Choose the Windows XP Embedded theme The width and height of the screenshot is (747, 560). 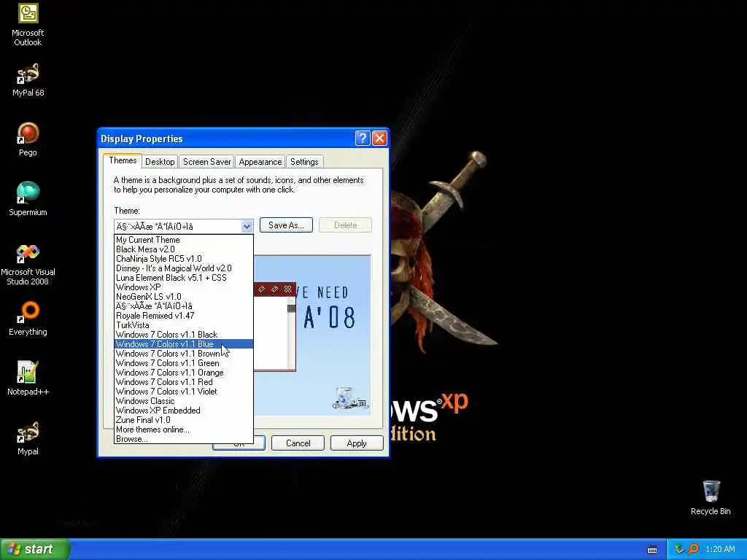pos(183,411)
